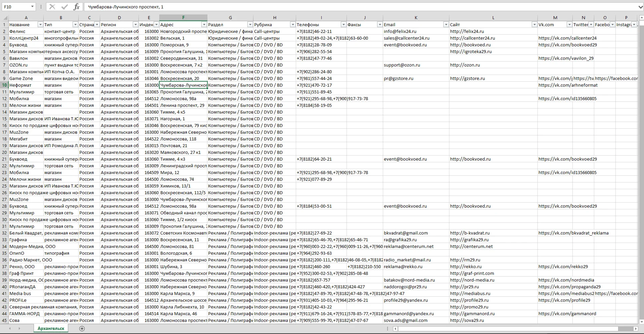Select column F header
Viewport: 644px width, 334px height.
[x=183, y=18]
